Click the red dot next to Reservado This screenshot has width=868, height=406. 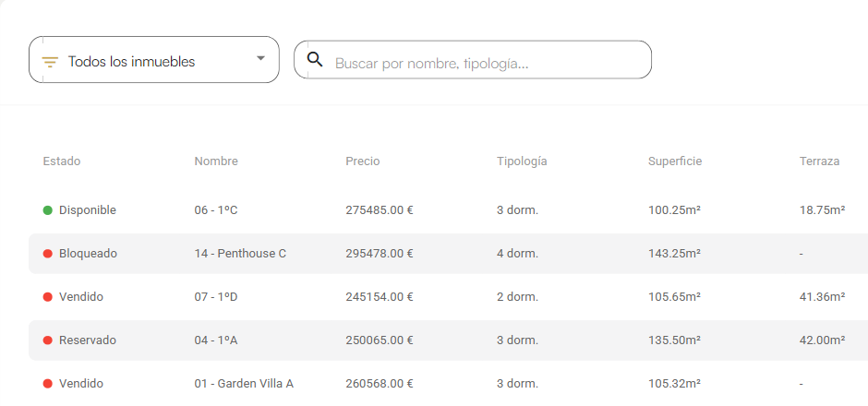click(48, 340)
